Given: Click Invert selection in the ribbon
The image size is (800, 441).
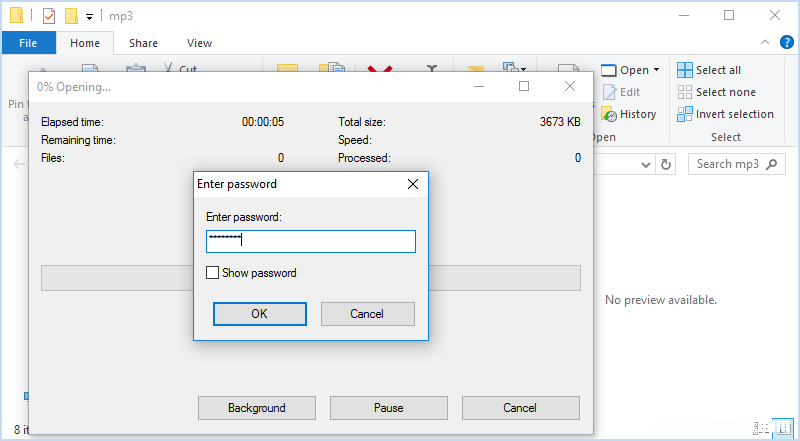Looking at the screenshot, I should point(725,114).
